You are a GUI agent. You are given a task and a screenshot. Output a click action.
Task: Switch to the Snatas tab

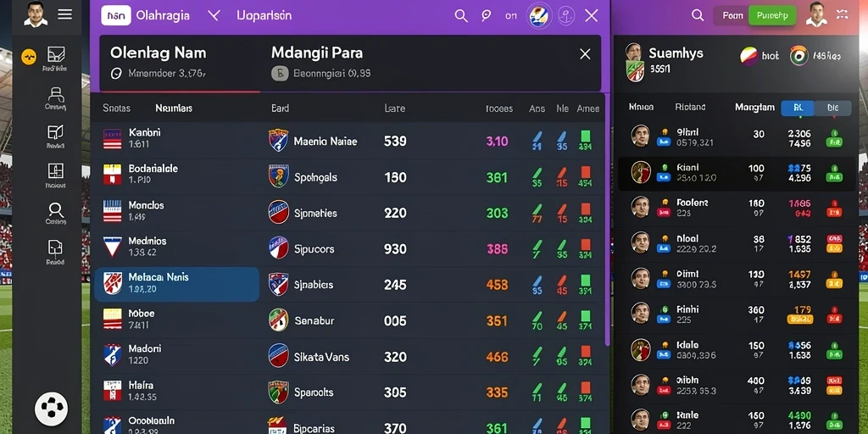tap(116, 108)
